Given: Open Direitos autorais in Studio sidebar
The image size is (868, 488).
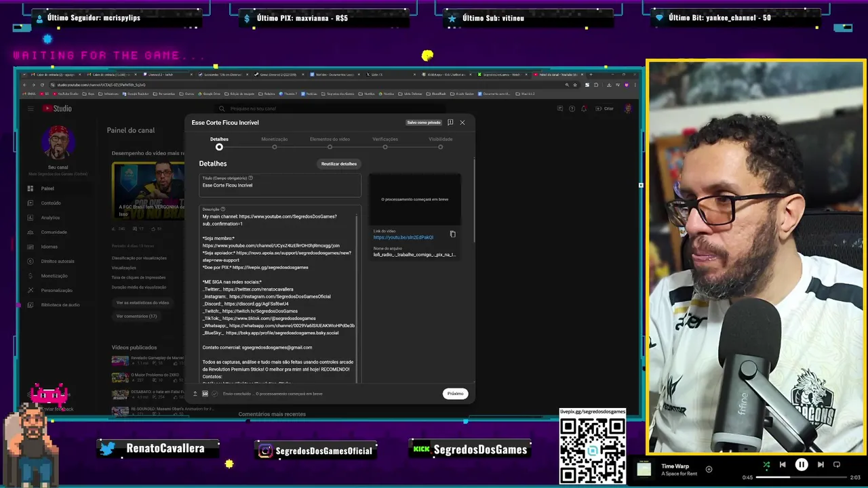Looking at the screenshot, I should pos(58,261).
